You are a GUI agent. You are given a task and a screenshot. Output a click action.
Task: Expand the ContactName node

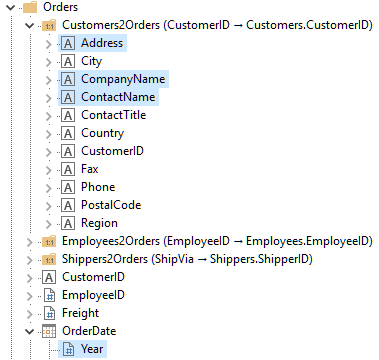(49, 98)
